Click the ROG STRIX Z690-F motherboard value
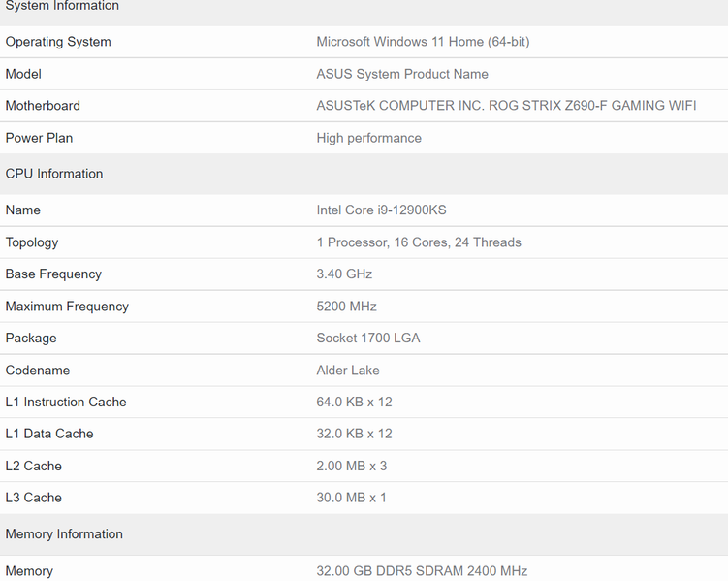 tap(506, 106)
